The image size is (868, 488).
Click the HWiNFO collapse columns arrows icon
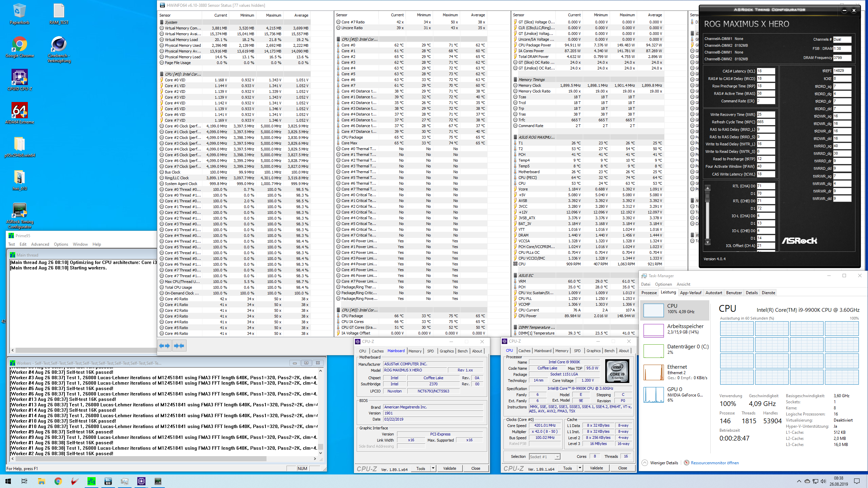pos(179,346)
